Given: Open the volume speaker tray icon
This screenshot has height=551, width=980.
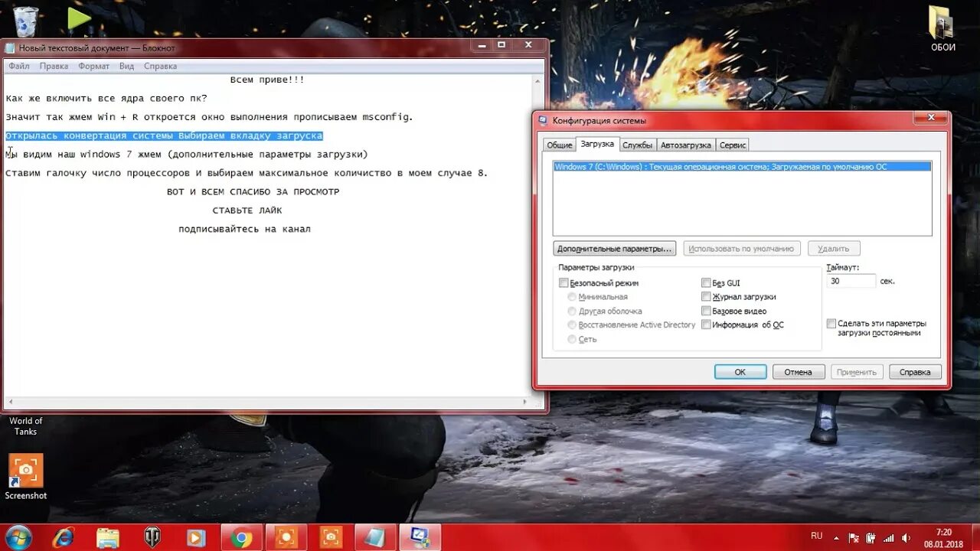Looking at the screenshot, I should pos(908,538).
